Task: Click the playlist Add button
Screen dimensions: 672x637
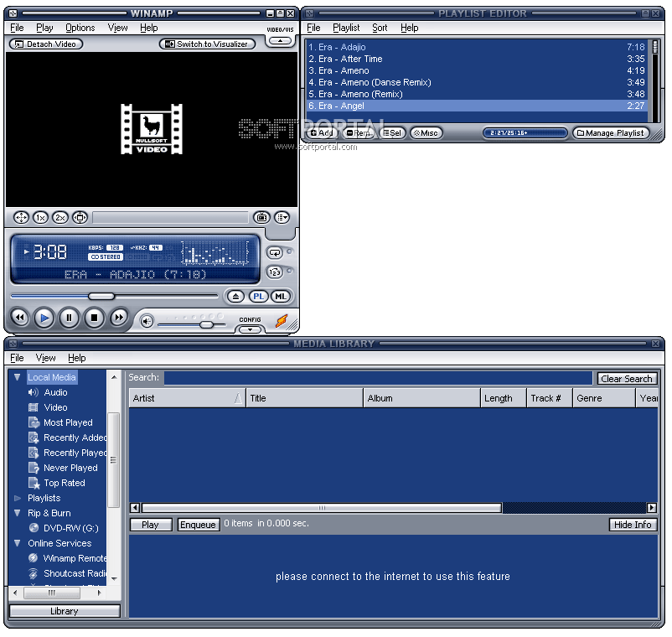Action: pos(322,133)
